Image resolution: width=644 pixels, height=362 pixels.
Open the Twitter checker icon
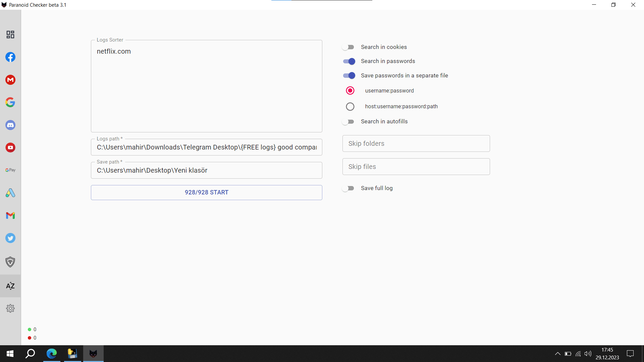coord(10,238)
